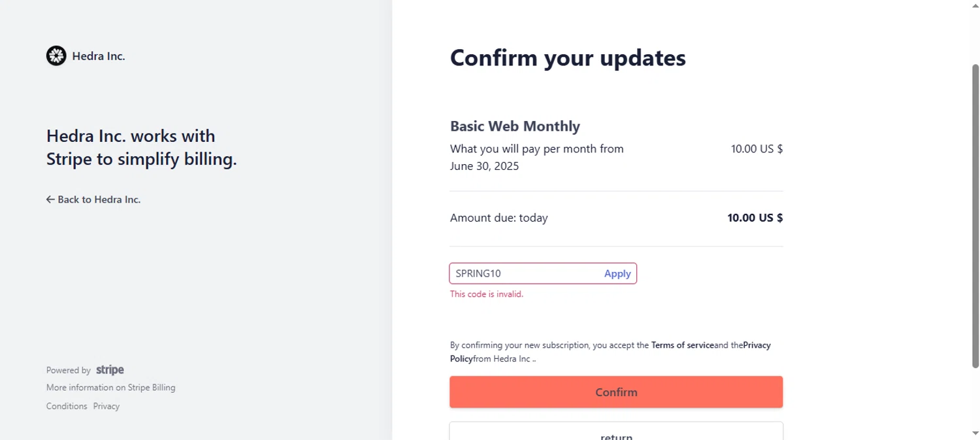
Task: Click the bold amount due total
Action: 755,218
